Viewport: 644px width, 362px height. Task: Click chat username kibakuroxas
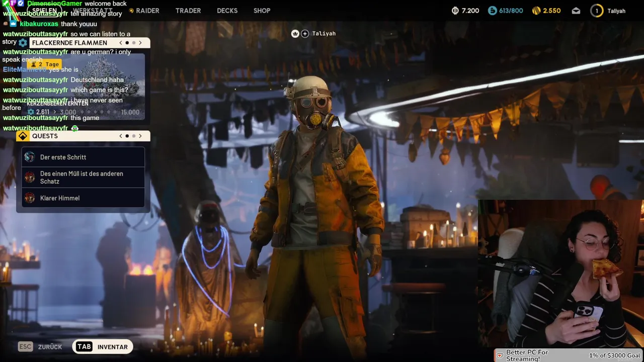click(39, 24)
